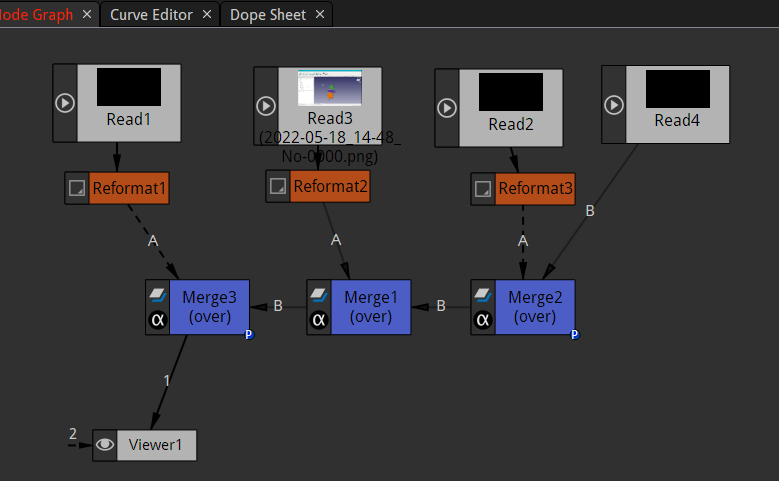Image resolution: width=779 pixels, height=481 pixels.
Task: Click the eye icon on Viewer1 node
Action: pos(105,445)
